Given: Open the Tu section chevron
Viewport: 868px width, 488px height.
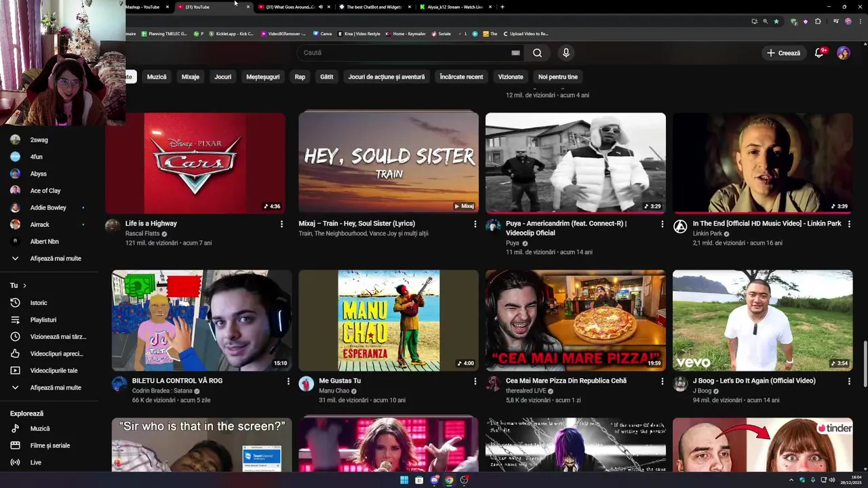Looking at the screenshot, I should point(24,285).
